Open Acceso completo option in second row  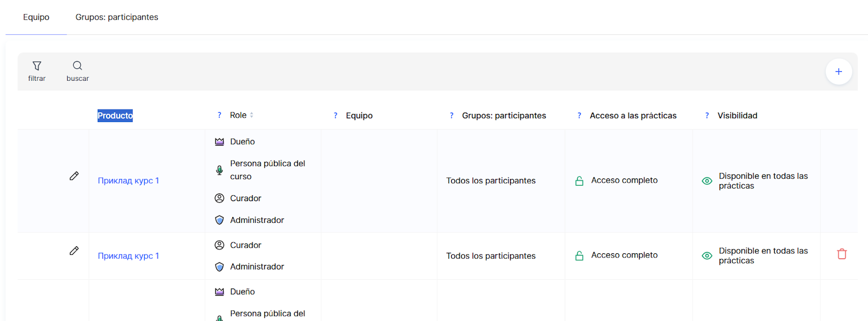pyautogui.click(x=624, y=255)
